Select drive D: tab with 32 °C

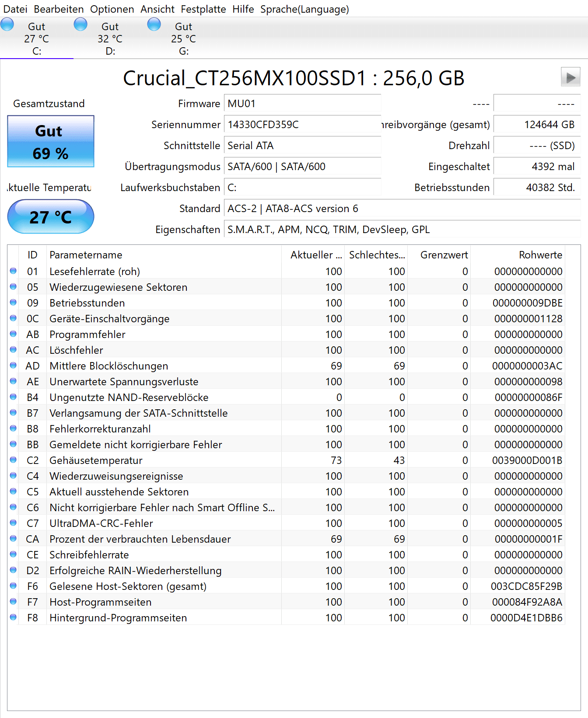(x=110, y=38)
